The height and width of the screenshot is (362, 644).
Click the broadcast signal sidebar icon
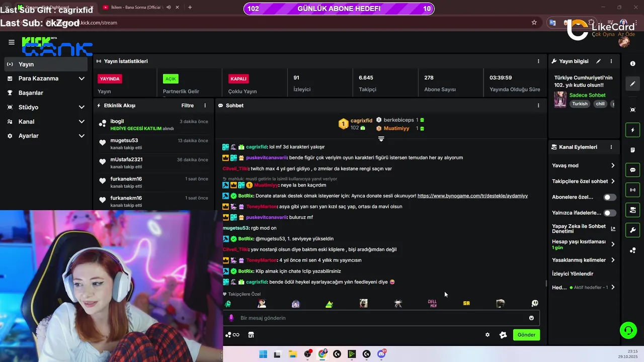point(632,190)
